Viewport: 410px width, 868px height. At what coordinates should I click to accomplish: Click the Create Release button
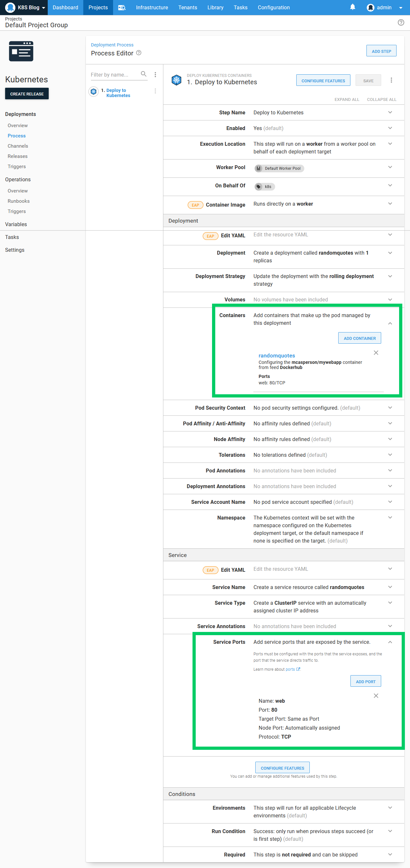[27, 94]
